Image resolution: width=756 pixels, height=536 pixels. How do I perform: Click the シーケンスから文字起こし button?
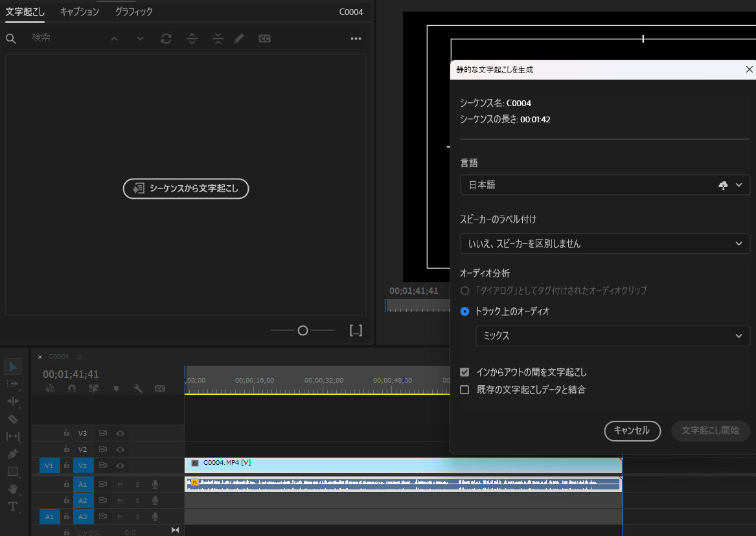pos(186,188)
